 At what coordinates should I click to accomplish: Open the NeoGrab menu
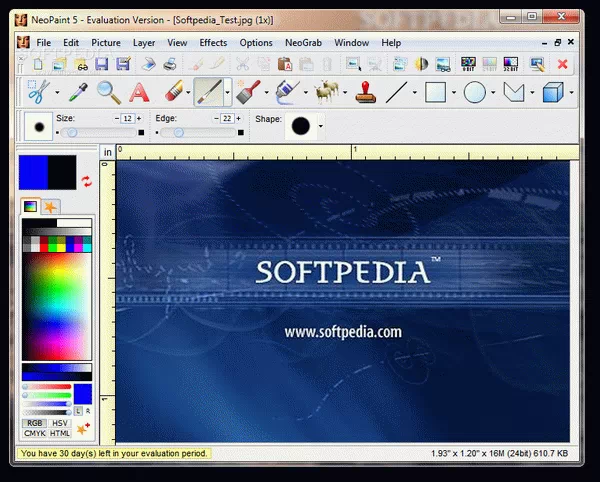point(303,43)
